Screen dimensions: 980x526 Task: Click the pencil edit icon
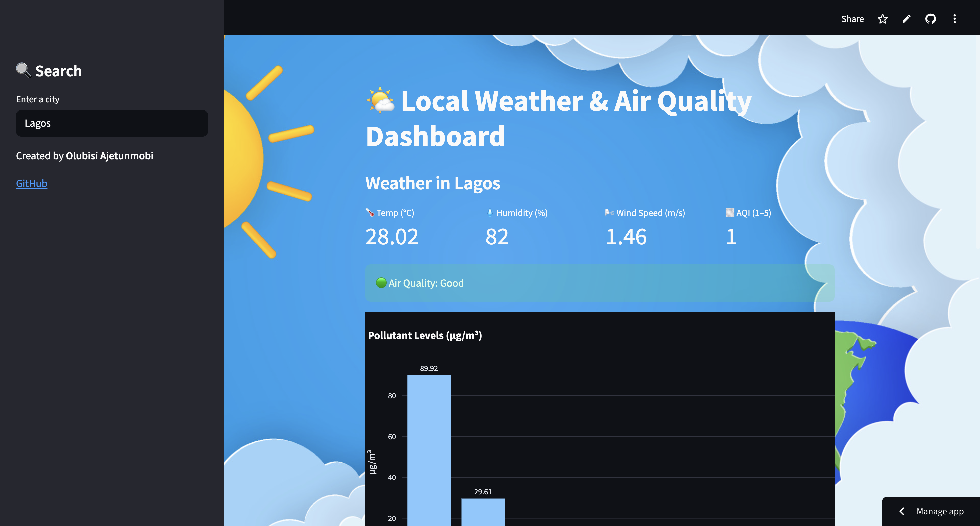point(907,19)
